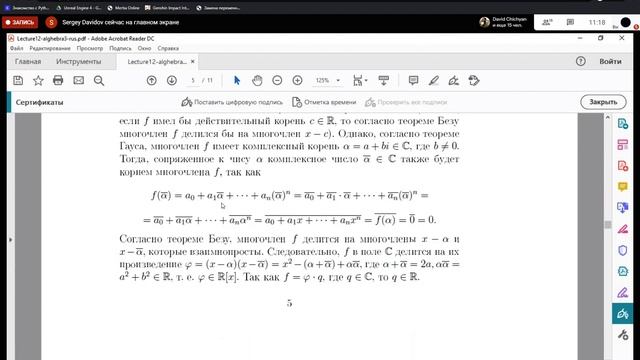Viewport: 640px width, 360px height.
Task: Open the compress PDF tool in right sidebar
Action: pyautogui.click(x=622, y=271)
